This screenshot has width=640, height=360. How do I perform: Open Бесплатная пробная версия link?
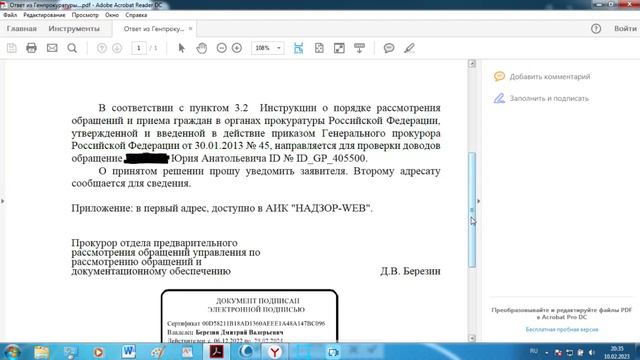562,329
